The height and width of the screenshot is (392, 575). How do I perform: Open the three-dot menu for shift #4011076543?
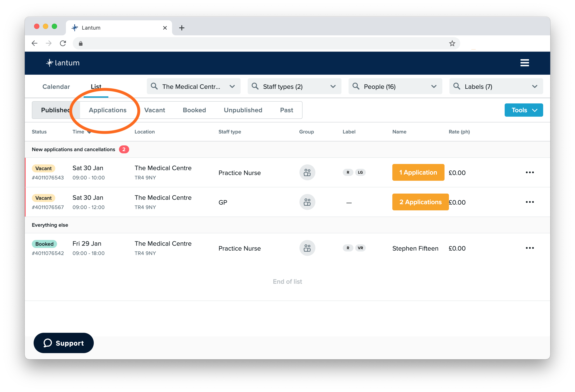[x=530, y=172]
